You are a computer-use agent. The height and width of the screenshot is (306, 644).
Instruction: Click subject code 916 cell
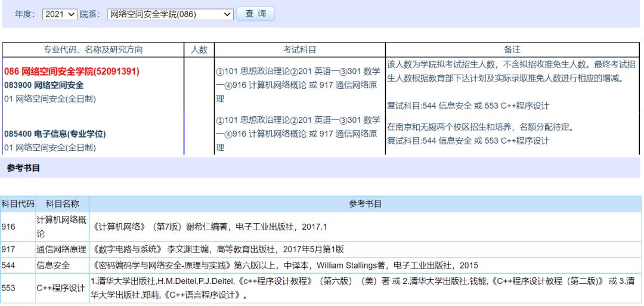pos(18,227)
